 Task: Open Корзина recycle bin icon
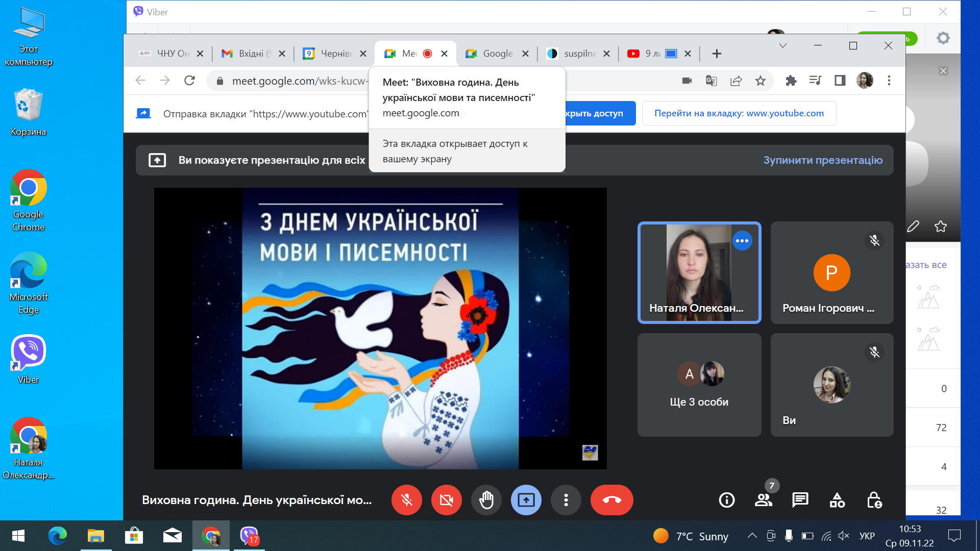(x=29, y=112)
